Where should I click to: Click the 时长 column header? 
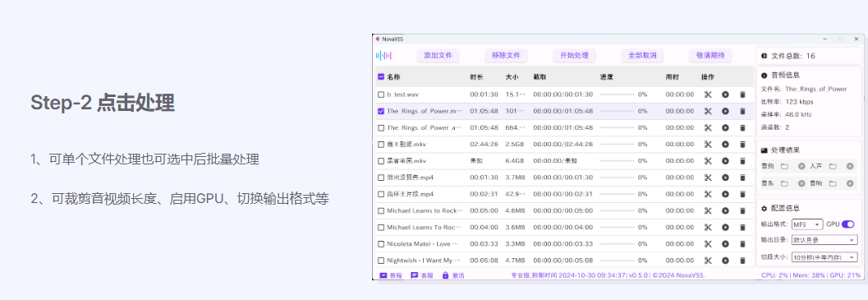[x=476, y=77]
